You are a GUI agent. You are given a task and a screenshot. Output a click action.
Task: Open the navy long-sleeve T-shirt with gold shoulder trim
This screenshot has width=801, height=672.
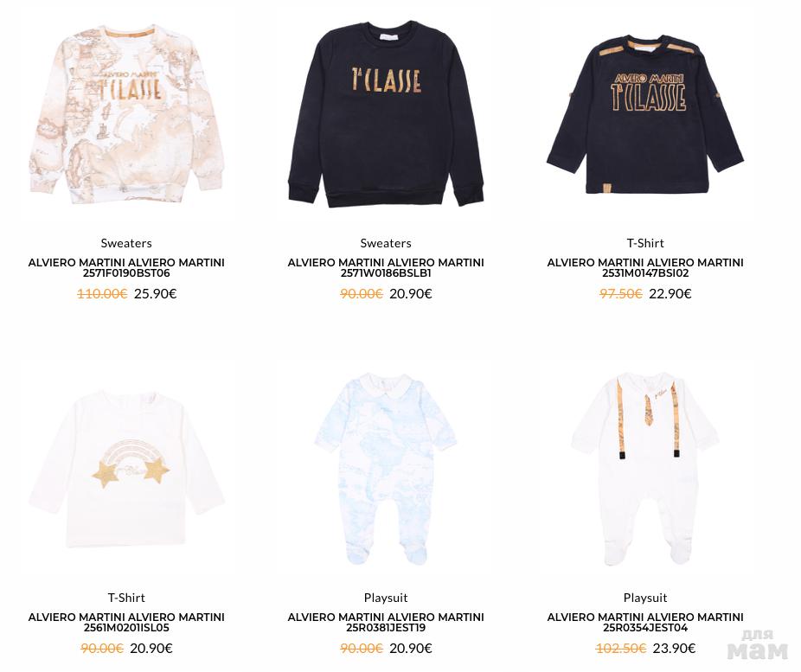point(645,115)
